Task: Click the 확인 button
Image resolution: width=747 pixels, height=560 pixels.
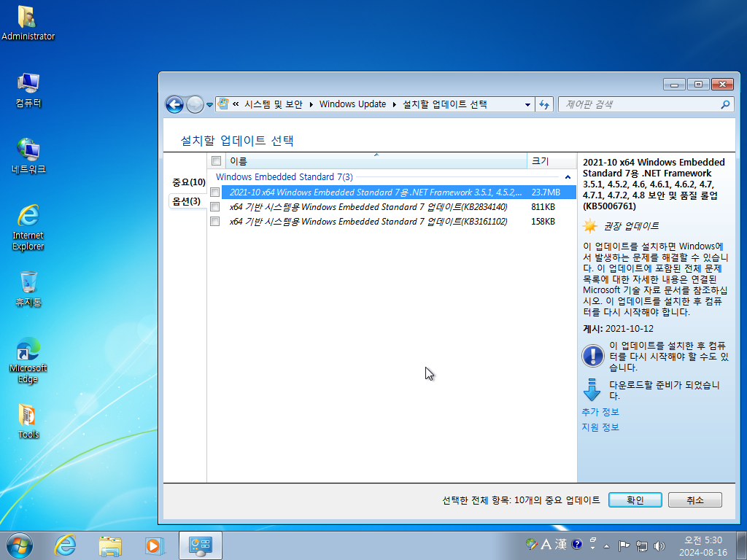Action: coord(635,500)
